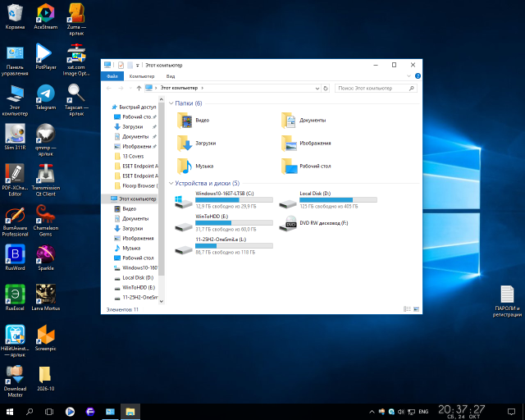Open the Музыка folder in Папки

tap(195, 167)
